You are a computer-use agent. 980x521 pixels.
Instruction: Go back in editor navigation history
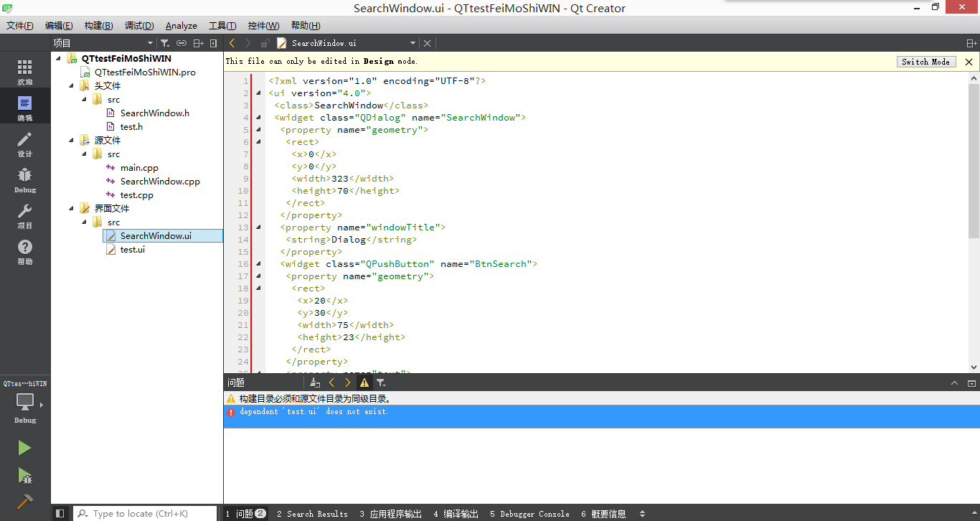[x=232, y=43]
